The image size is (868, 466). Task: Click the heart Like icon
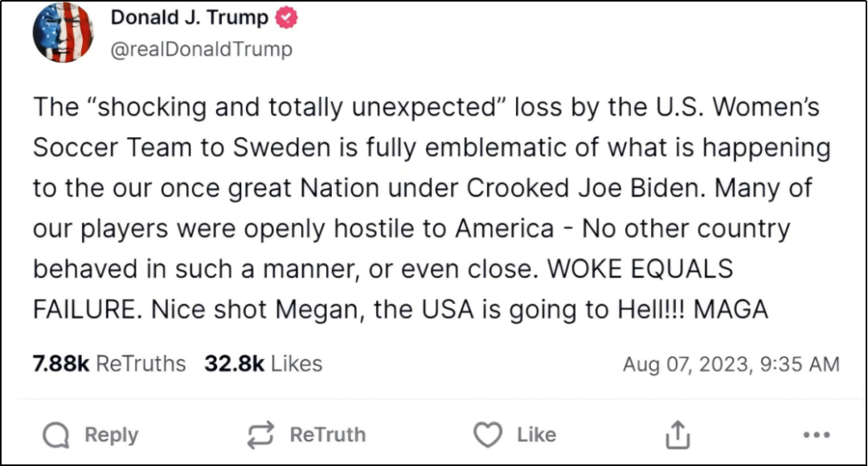(487, 435)
